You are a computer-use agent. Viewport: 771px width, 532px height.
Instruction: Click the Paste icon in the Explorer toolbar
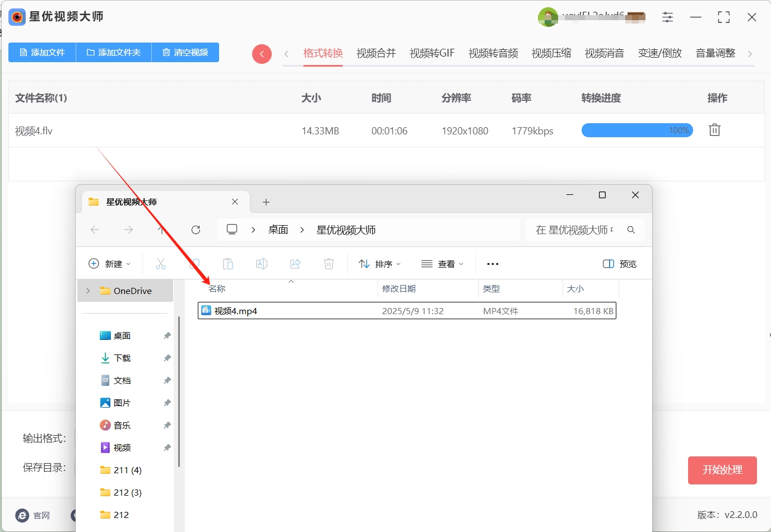pos(228,264)
